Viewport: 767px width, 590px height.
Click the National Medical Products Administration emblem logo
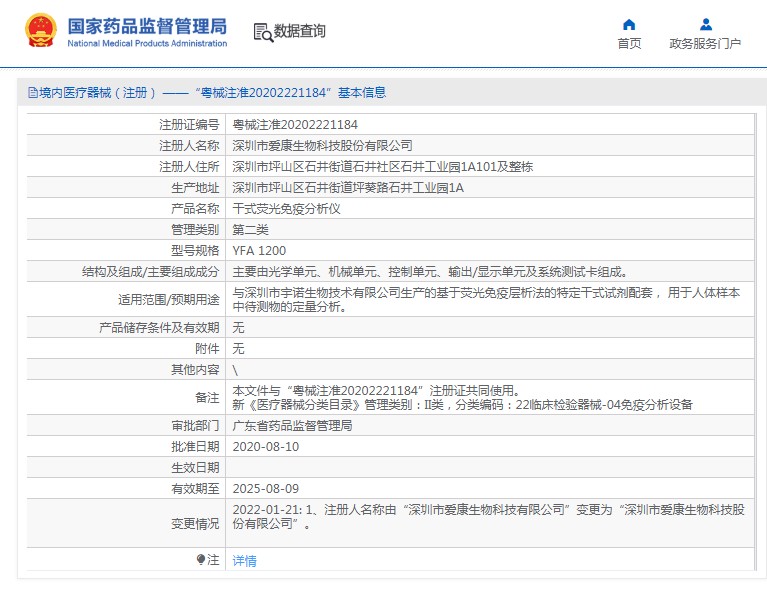pyautogui.click(x=41, y=31)
